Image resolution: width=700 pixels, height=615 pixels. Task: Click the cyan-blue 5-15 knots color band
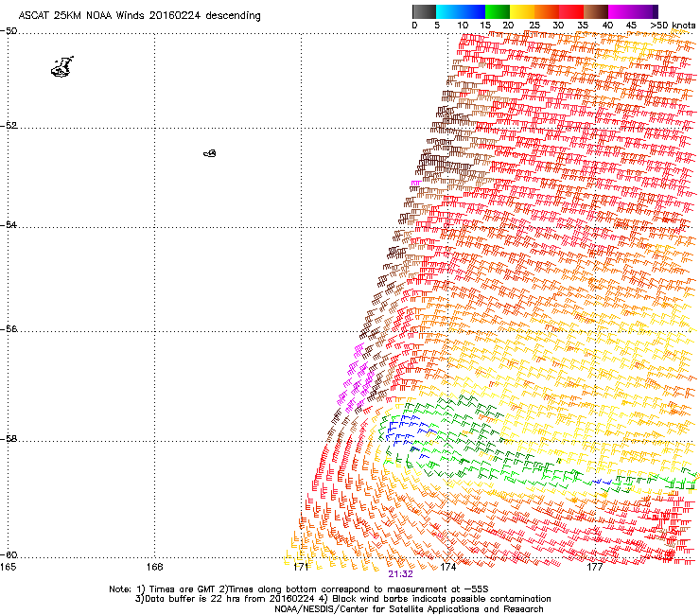pos(461,11)
